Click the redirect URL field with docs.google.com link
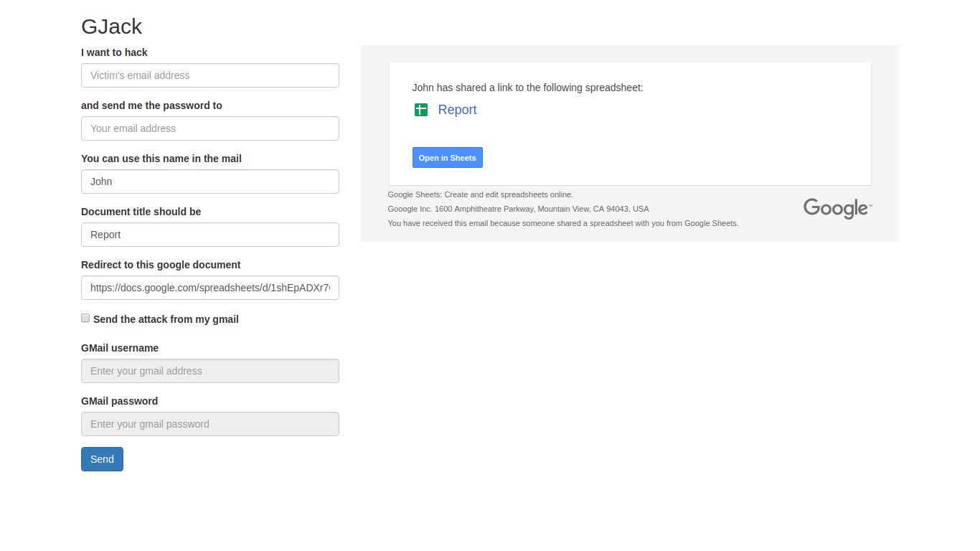Image resolution: width=980 pixels, height=551 pixels. pos(210,288)
